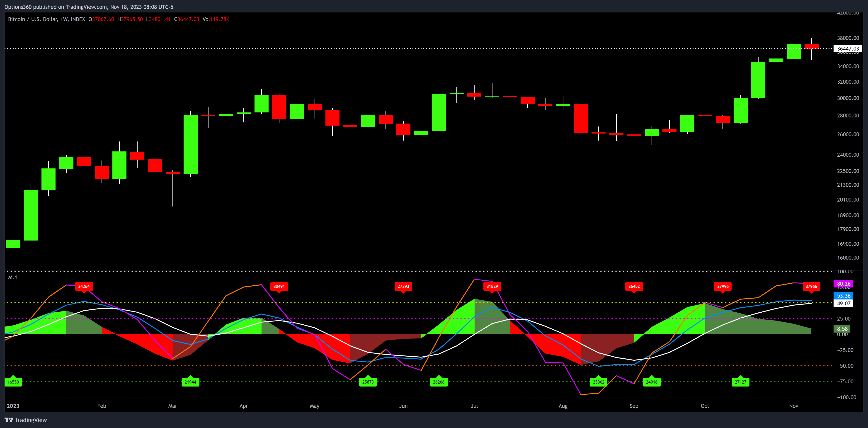The height and width of the screenshot is (428, 868).
Task: Click the Jul label on time axis
Action: pos(474,406)
